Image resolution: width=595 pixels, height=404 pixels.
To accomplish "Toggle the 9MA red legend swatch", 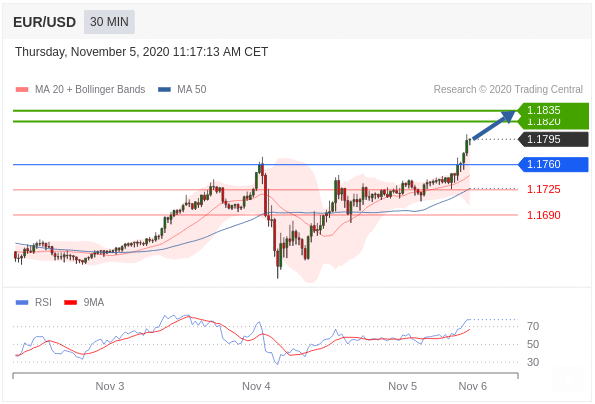I will pos(71,302).
